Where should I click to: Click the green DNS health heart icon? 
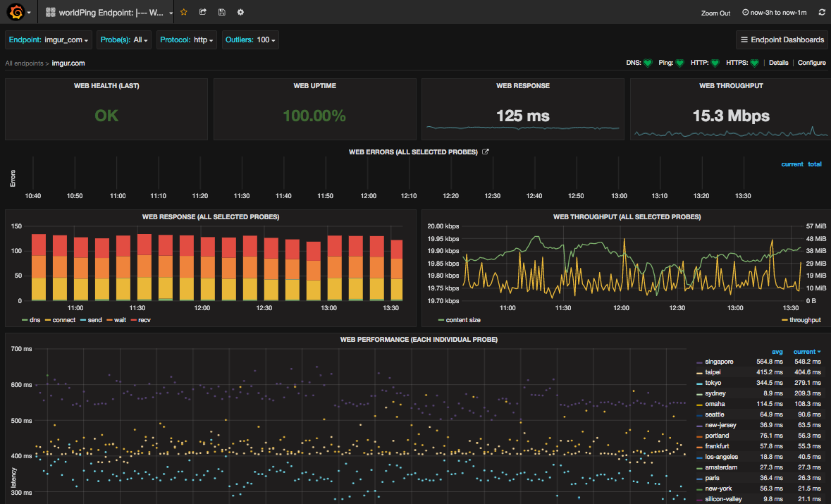[648, 63]
